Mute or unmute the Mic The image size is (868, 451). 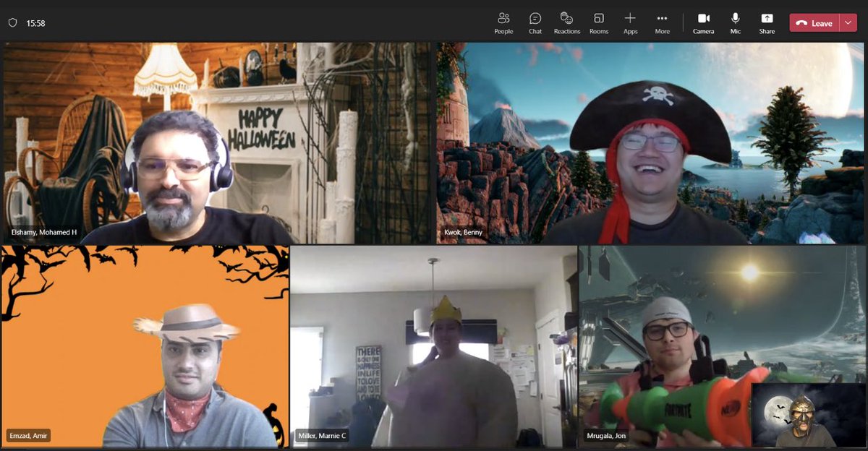click(736, 23)
